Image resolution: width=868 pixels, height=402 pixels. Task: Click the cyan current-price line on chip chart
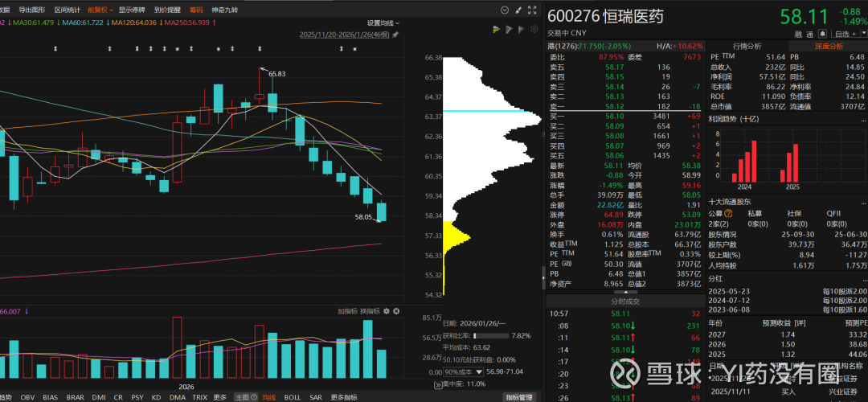coord(492,111)
